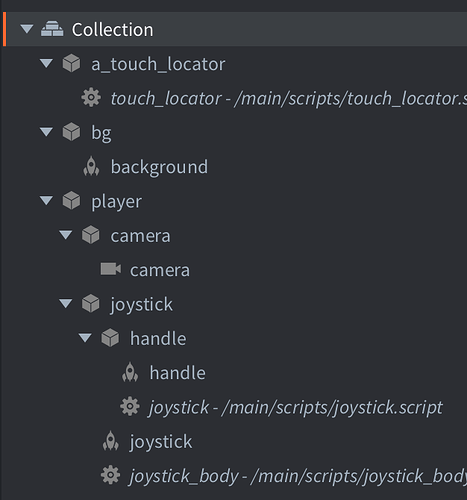Collapse the a_touch_locator node
This screenshot has width=467, height=500.
[x=46, y=63]
